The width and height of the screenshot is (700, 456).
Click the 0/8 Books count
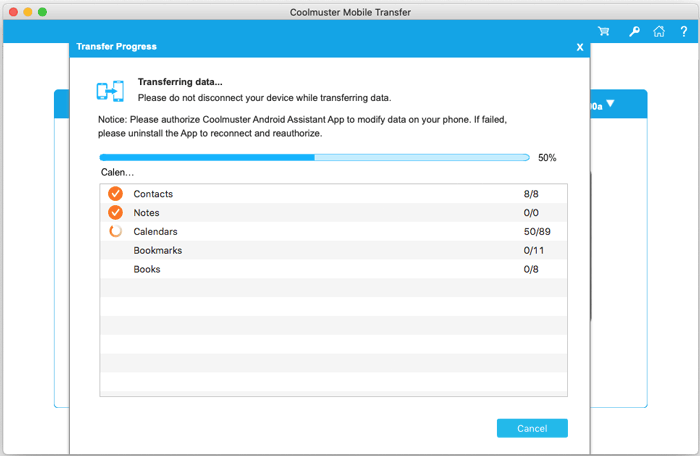pyautogui.click(x=531, y=269)
